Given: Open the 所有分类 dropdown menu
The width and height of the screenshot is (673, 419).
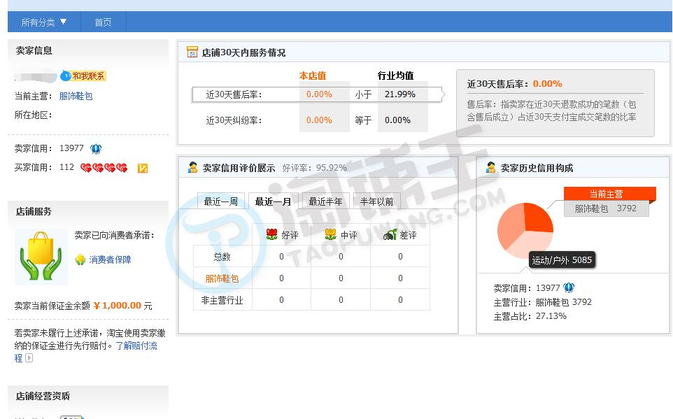Looking at the screenshot, I should tap(44, 21).
